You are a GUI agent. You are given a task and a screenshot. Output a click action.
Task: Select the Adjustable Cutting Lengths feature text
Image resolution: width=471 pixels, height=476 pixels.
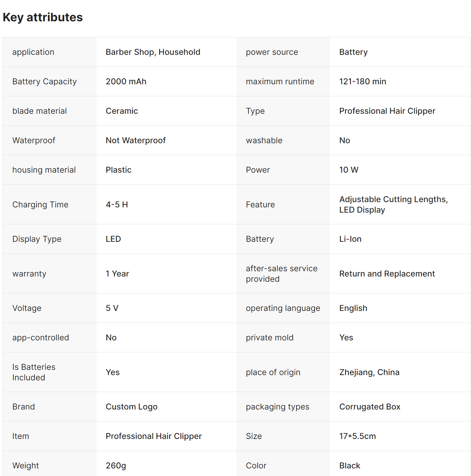(393, 199)
